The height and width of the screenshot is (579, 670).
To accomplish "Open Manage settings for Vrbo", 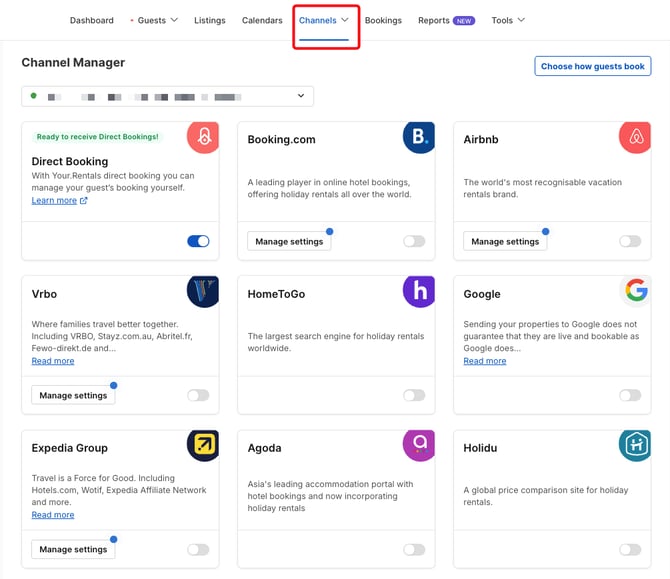I will 73,395.
